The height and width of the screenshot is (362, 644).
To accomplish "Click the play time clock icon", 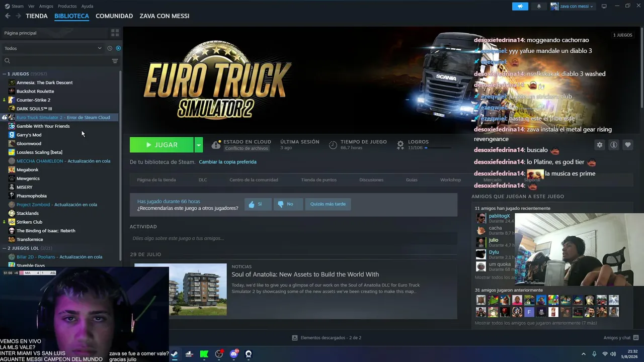I will coord(333,145).
